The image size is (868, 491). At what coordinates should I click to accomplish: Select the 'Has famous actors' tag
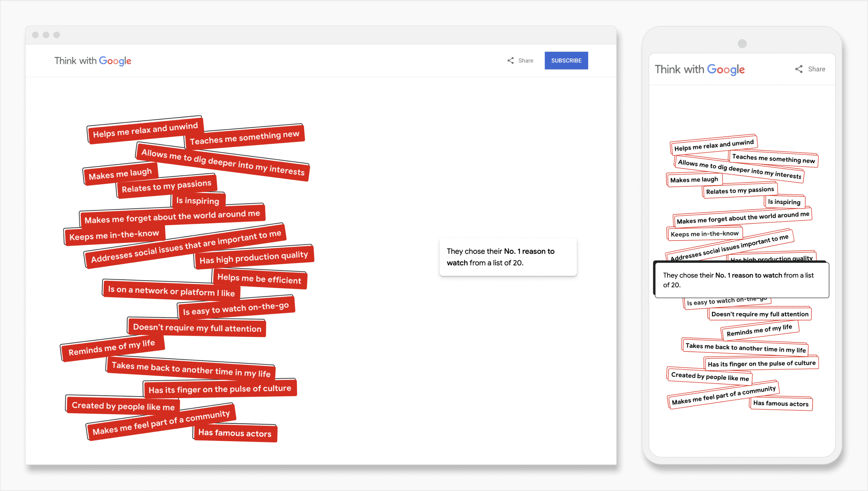tap(235, 433)
